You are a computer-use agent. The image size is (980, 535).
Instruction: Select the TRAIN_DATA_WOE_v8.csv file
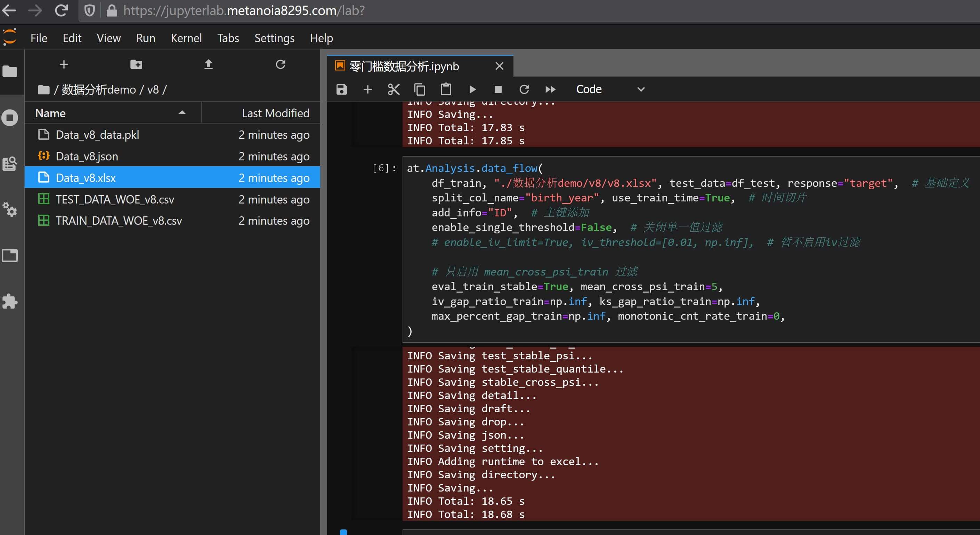click(x=119, y=221)
